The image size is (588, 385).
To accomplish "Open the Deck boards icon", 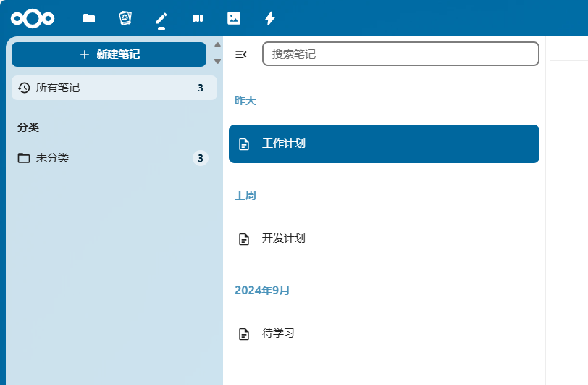I will pos(198,18).
